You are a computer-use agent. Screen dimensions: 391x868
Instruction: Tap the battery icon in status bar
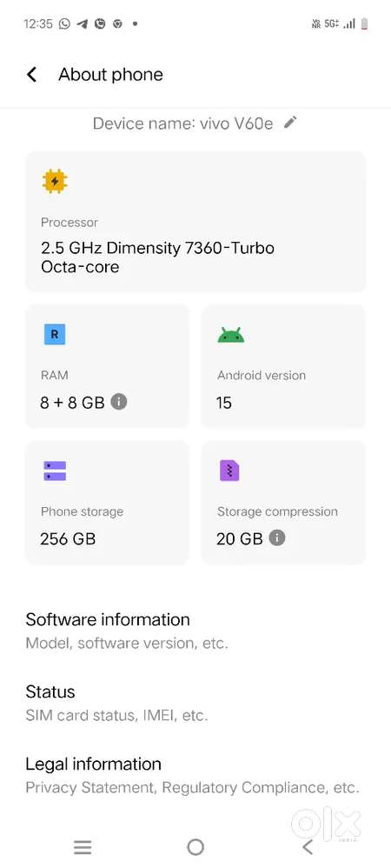tap(364, 23)
